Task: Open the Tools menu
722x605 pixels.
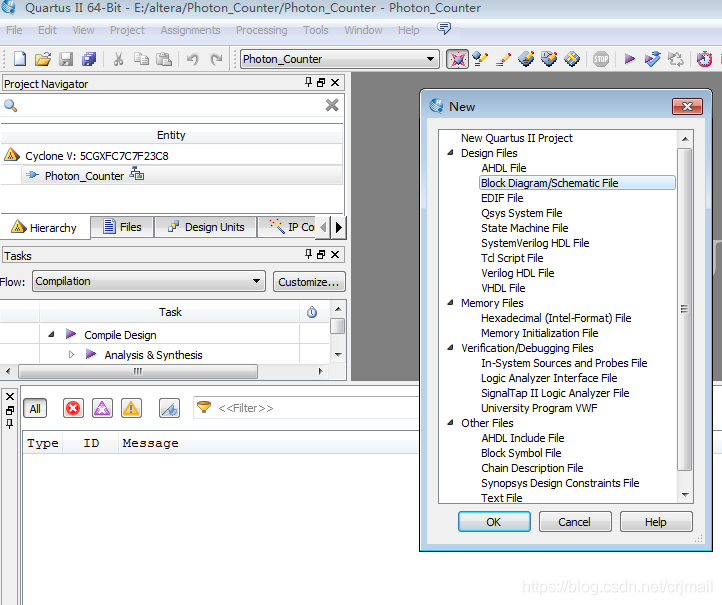Action: pyautogui.click(x=315, y=30)
